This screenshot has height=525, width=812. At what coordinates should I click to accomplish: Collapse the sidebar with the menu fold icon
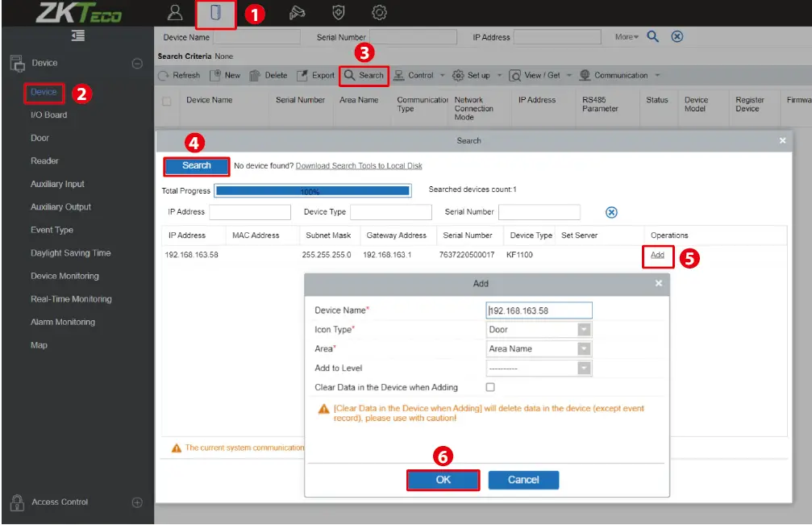[x=77, y=35]
